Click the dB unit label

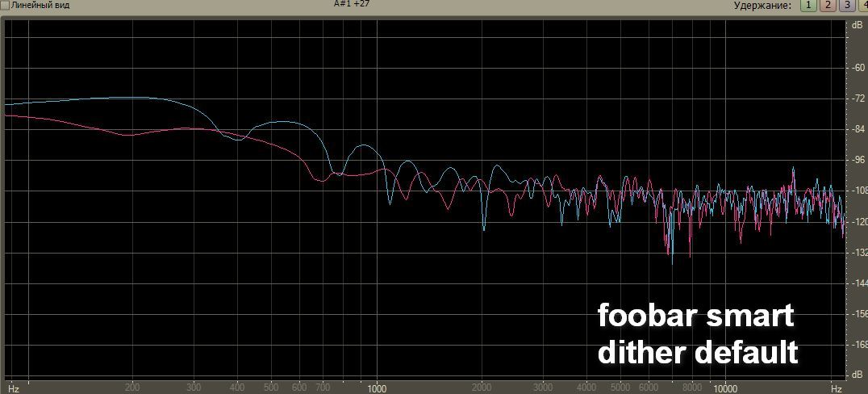coord(858,24)
